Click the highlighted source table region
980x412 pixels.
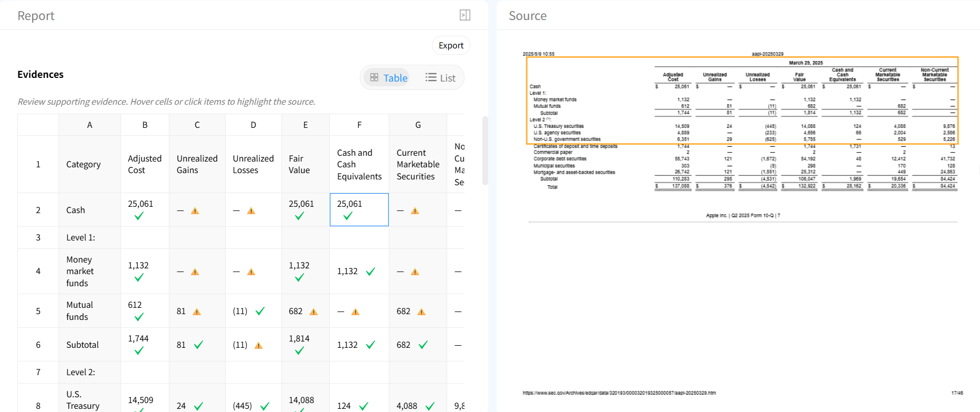pyautogui.click(x=742, y=101)
